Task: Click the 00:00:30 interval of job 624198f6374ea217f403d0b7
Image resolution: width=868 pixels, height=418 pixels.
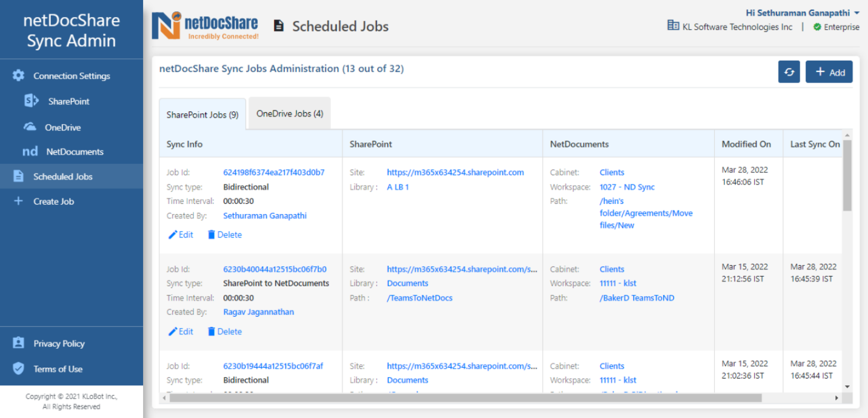Action: [x=239, y=201]
